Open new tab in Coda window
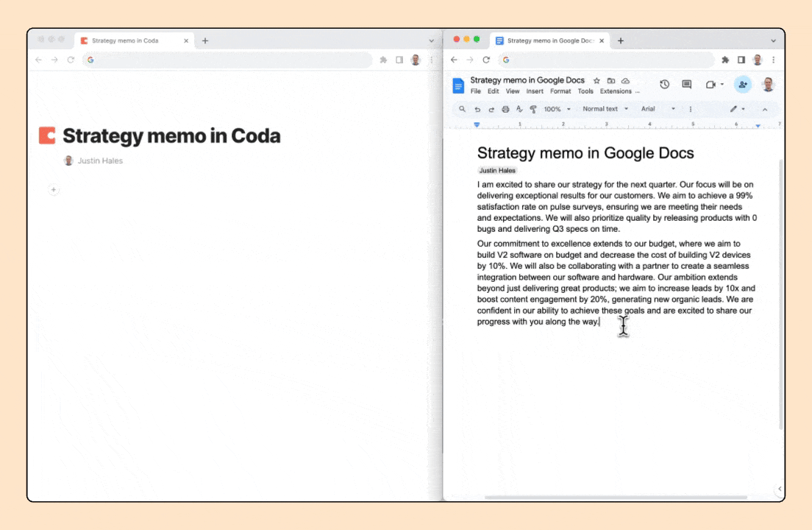This screenshot has width=812, height=530. point(205,40)
